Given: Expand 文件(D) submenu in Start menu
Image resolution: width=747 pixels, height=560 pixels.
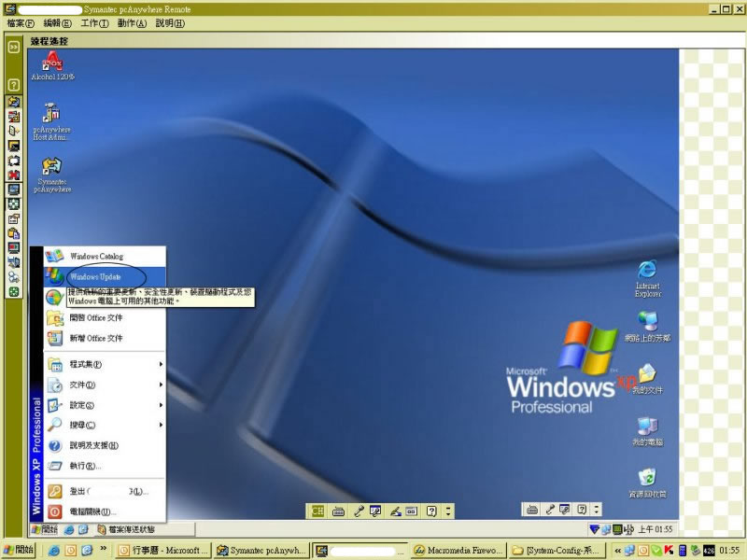Looking at the screenshot, I should 105,385.
